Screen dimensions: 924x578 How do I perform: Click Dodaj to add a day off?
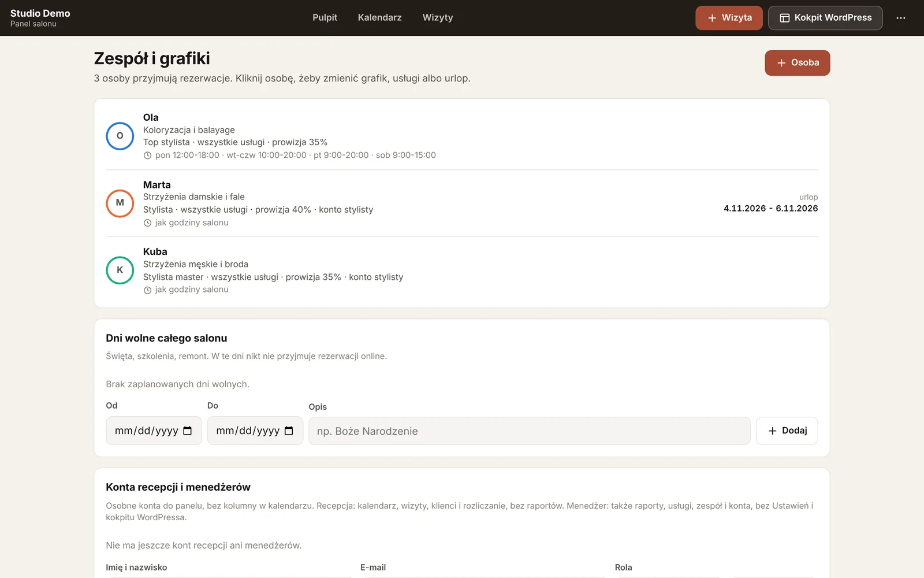point(787,431)
